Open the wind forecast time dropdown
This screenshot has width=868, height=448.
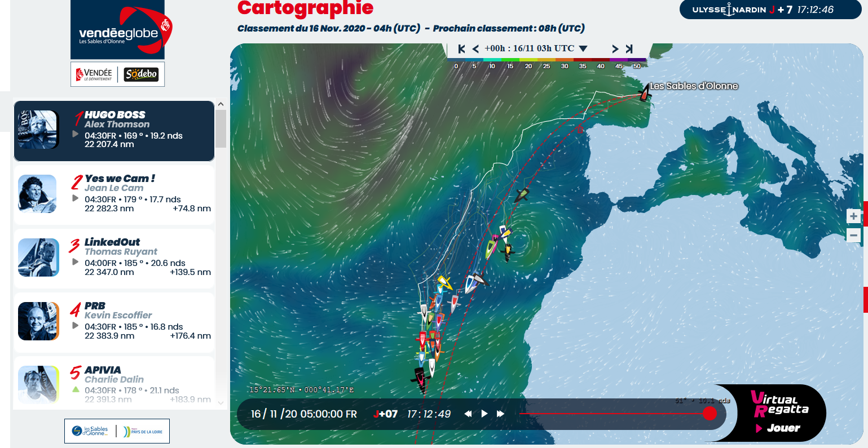[x=583, y=49]
